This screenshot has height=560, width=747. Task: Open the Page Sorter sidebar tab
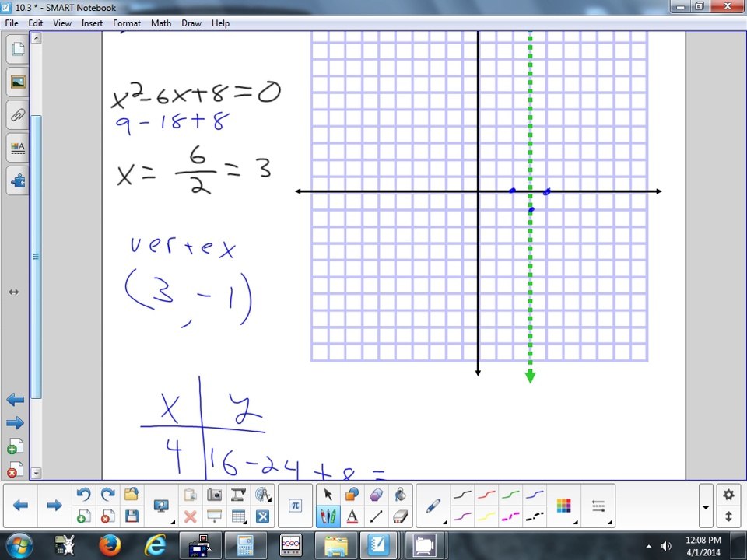(x=18, y=49)
